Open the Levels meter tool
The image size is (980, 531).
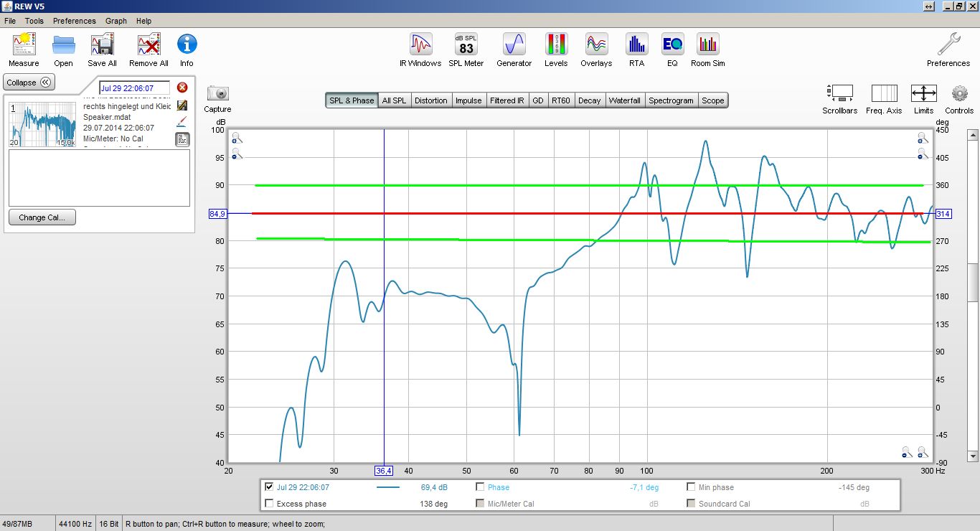pos(556,50)
